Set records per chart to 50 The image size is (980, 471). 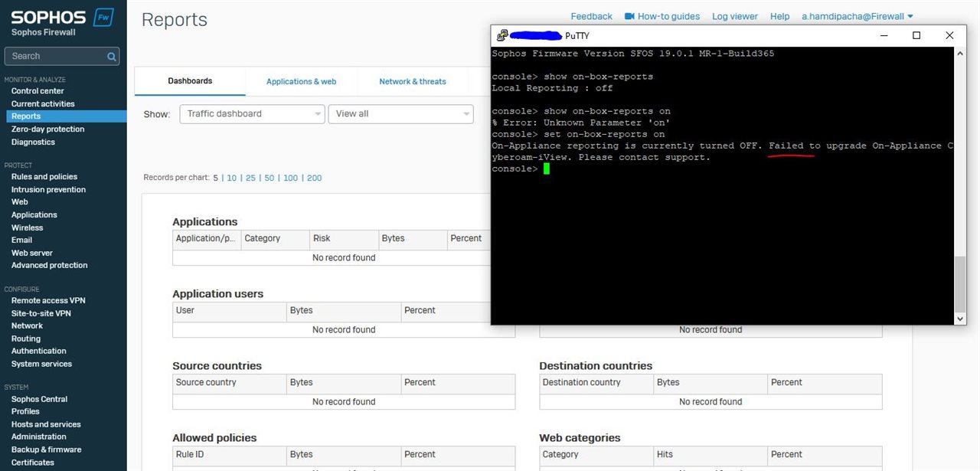tap(269, 178)
